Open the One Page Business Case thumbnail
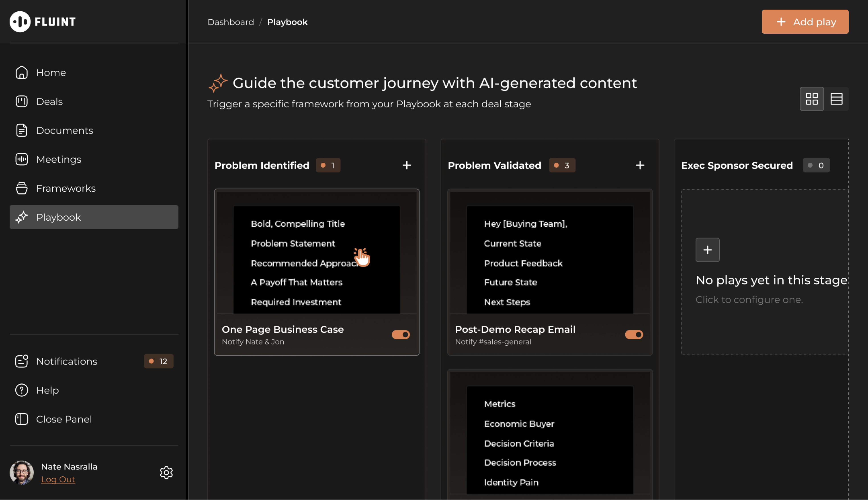Image resolution: width=868 pixels, height=500 pixels. pos(316,259)
